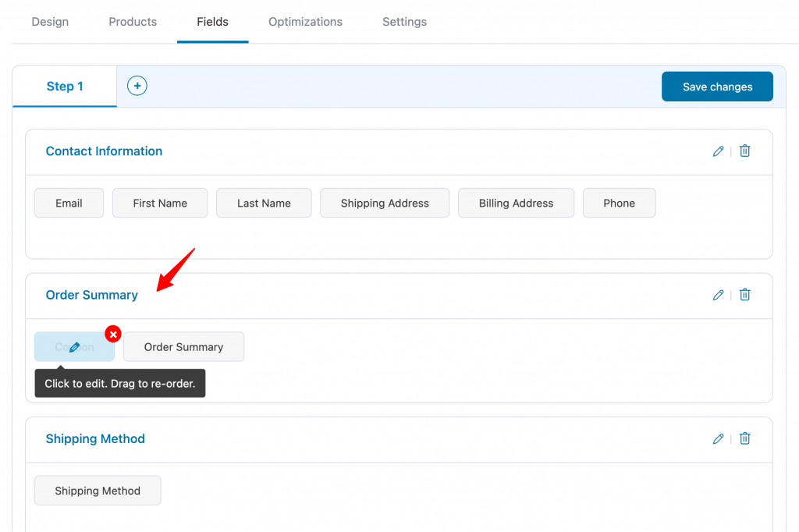Edit the Order Summary field chip
Image resolution: width=799 pixels, height=532 pixels.
click(x=183, y=347)
